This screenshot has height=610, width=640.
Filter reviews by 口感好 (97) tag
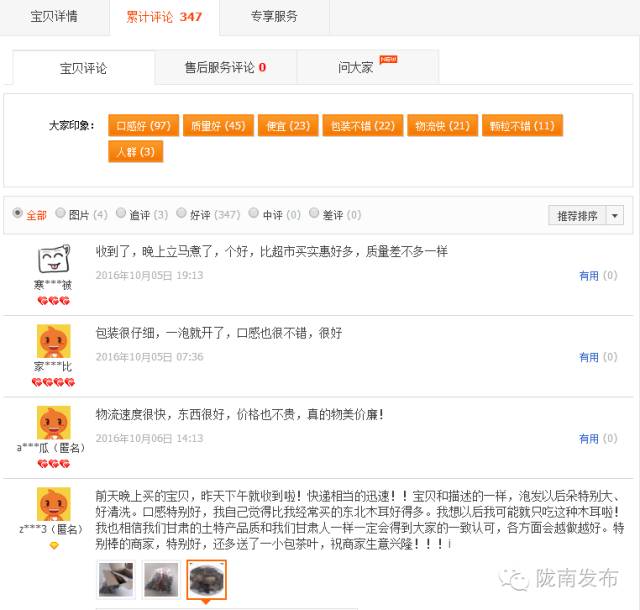click(x=143, y=126)
